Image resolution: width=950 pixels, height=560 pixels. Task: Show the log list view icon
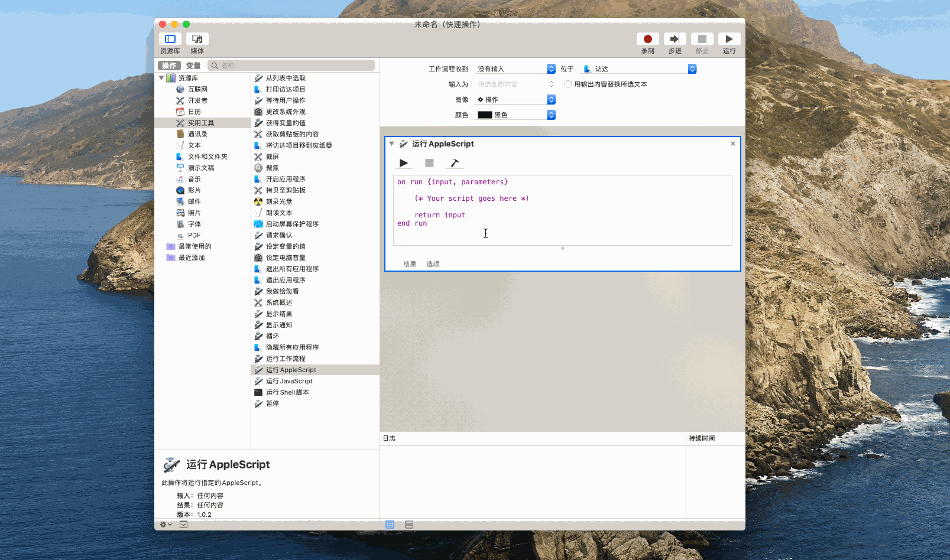390,525
